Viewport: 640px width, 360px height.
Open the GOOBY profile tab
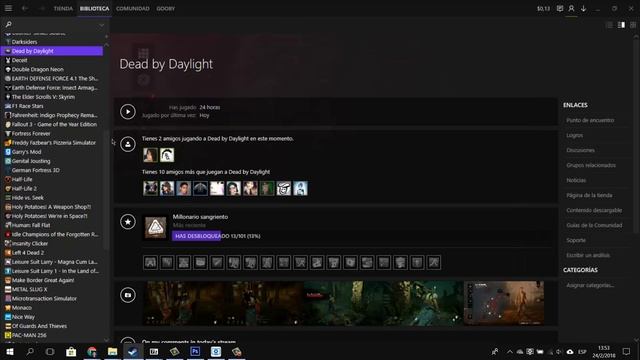(x=165, y=9)
